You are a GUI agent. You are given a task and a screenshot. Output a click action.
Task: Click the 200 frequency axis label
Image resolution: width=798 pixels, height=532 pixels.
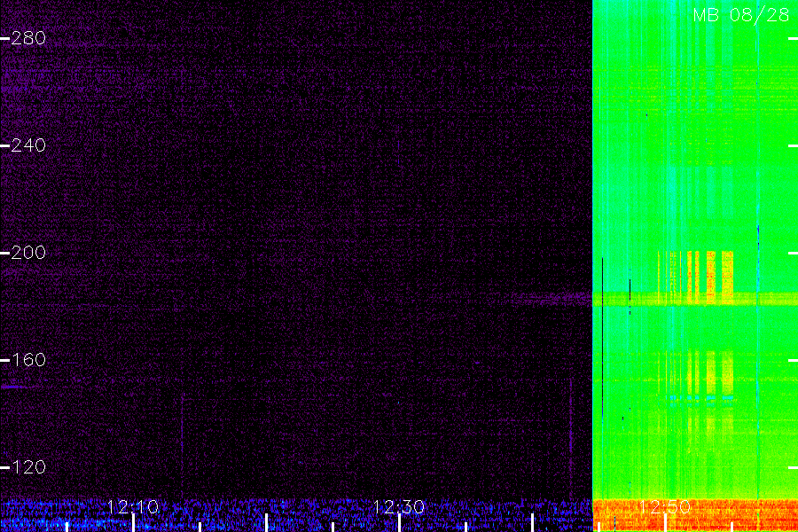[x=28, y=253]
